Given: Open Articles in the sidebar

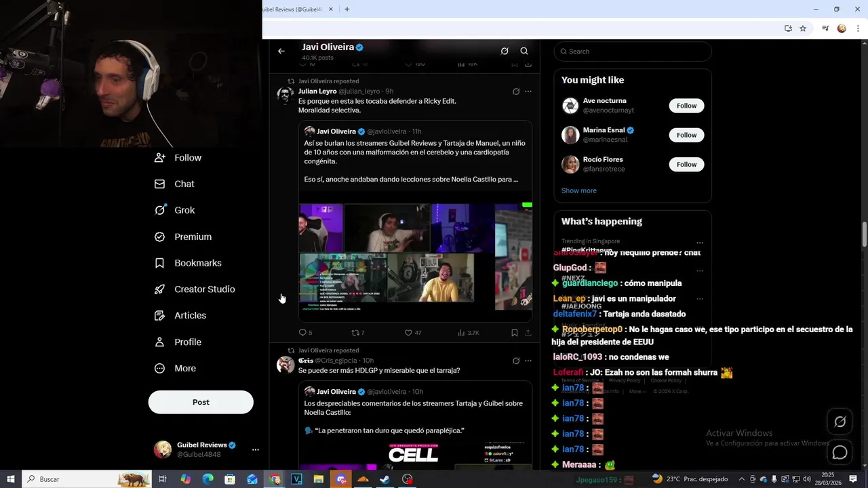Looking at the screenshot, I should click(180, 315).
